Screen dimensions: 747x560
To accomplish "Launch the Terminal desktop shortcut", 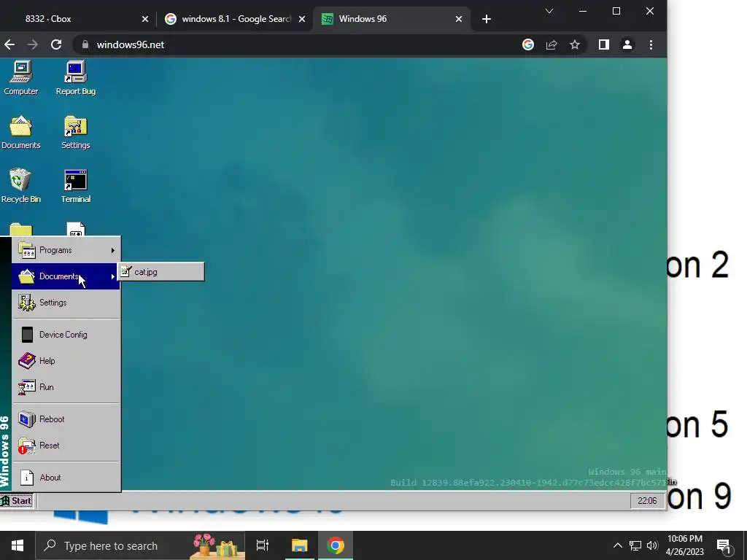I will 76,186.
